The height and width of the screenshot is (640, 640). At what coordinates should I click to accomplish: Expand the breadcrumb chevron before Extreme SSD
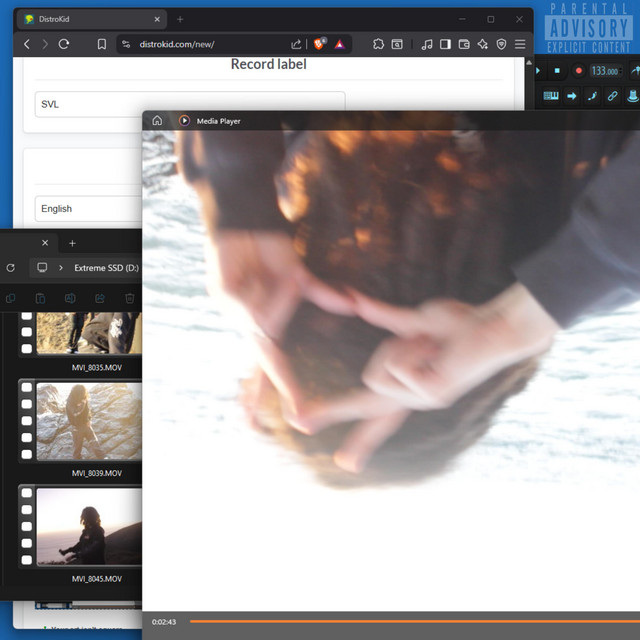(61, 268)
